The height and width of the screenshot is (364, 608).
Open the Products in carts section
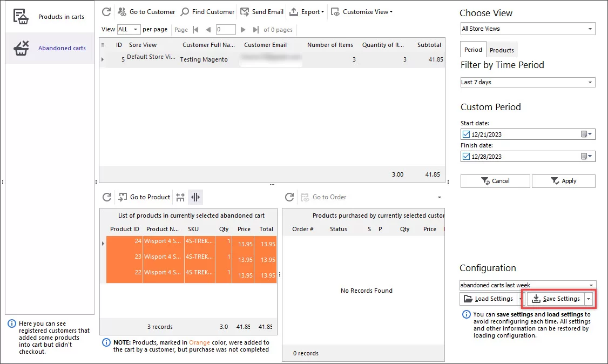click(49, 17)
